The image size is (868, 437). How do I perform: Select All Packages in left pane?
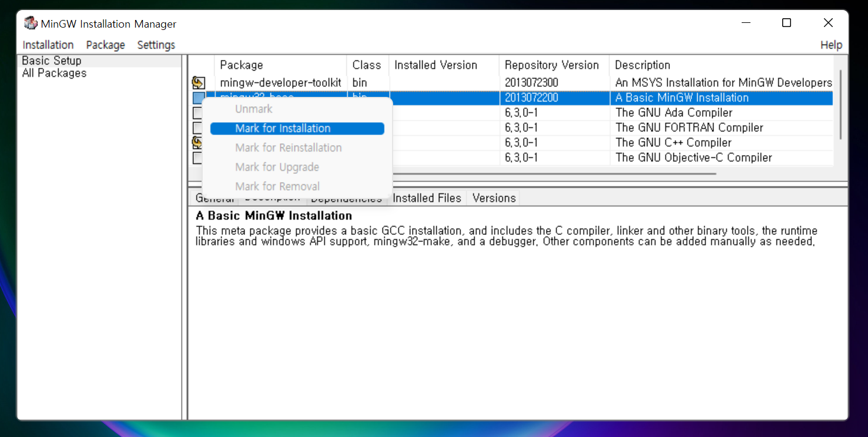point(54,73)
